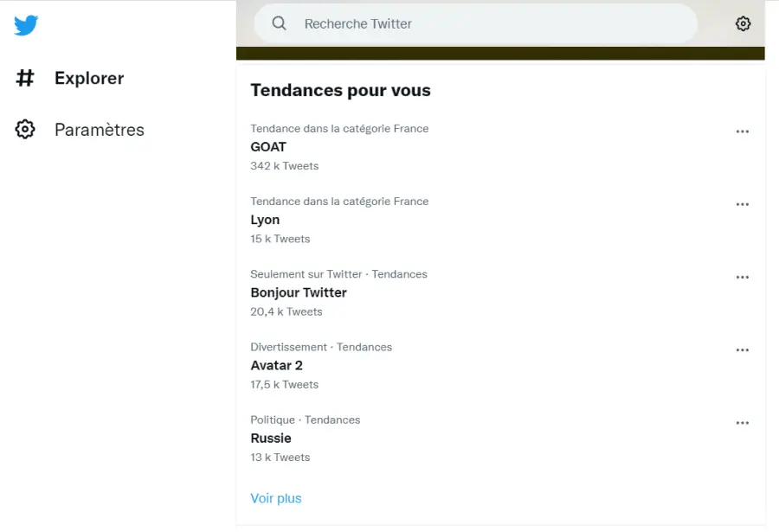Click the Explorer hashtag icon
Screen dimensions: 779x532
pos(25,78)
